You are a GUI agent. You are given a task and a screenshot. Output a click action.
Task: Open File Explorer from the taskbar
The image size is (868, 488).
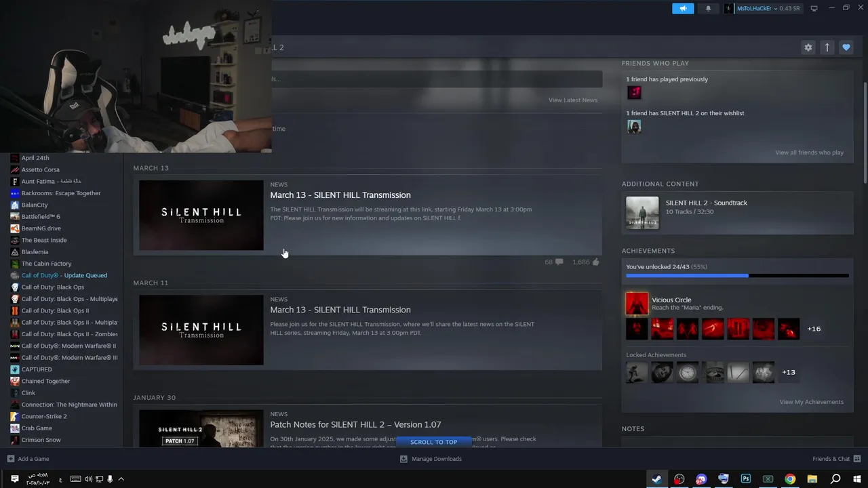[x=812, y=479]
